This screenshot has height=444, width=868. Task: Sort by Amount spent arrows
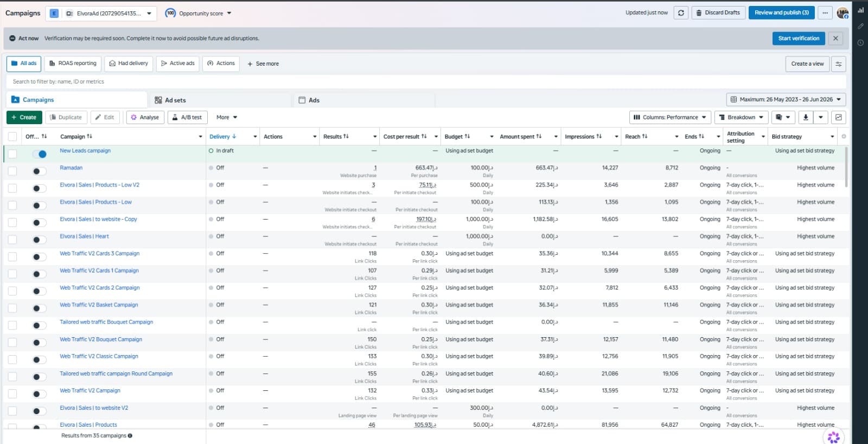[539, 137]
